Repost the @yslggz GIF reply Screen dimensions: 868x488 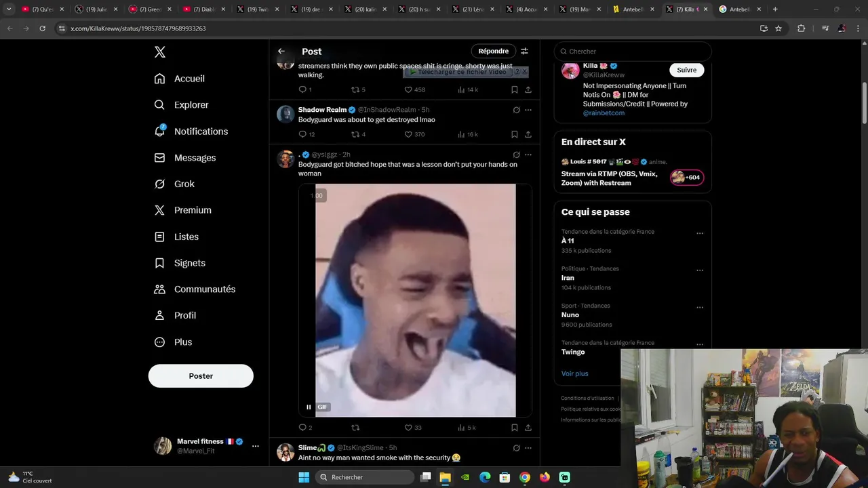pos(355,428)
